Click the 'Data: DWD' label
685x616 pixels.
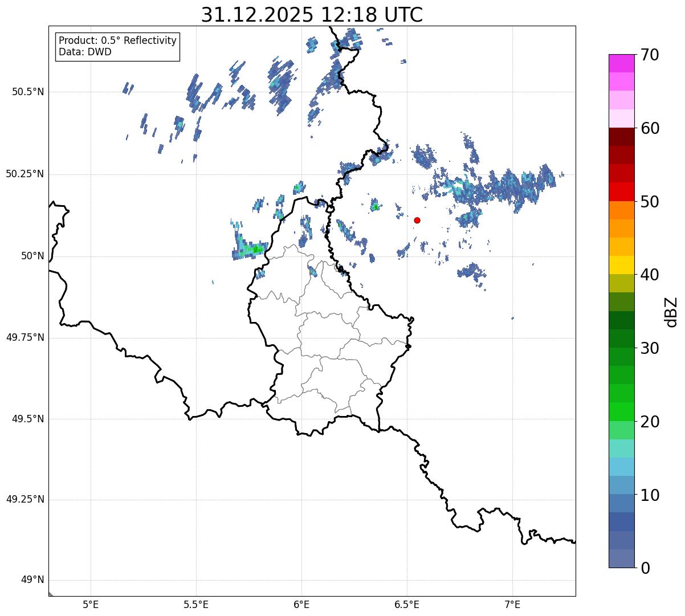pyautogui.click(x=85, y=52)
